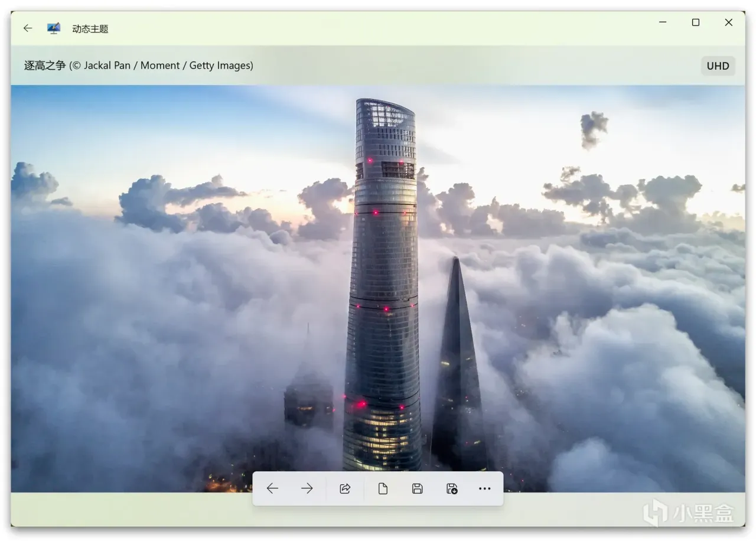Click the 动态主题 app icon
Screen dimensions: 756x541
point(54,28)
